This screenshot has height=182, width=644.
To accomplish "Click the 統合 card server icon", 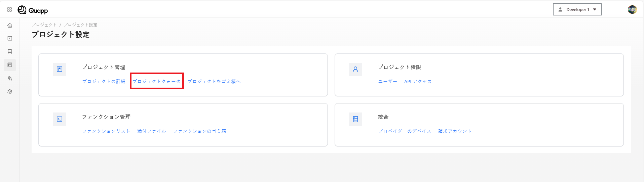I will 355,119.
